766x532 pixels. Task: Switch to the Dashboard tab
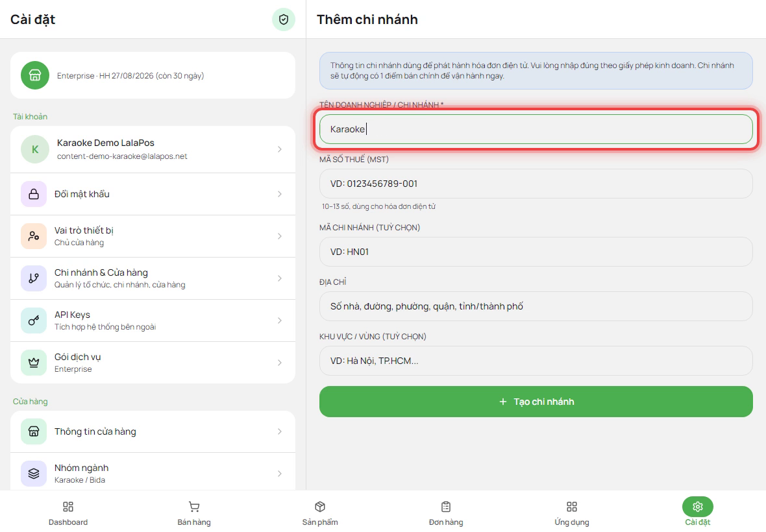coord(68,513)
